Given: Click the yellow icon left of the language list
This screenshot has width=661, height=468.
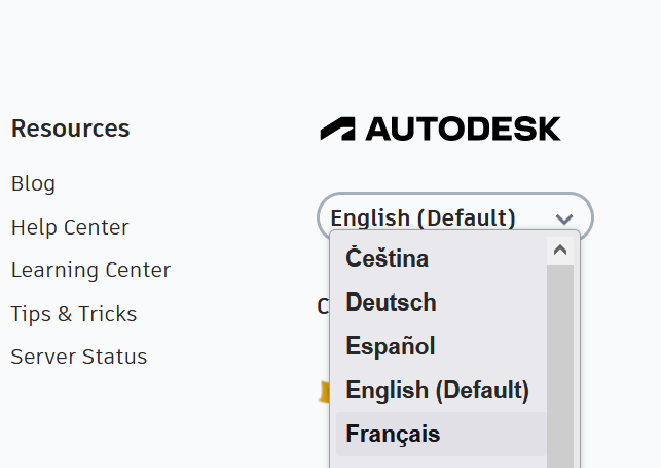Looking at the screenshot, I should point(324,391).
